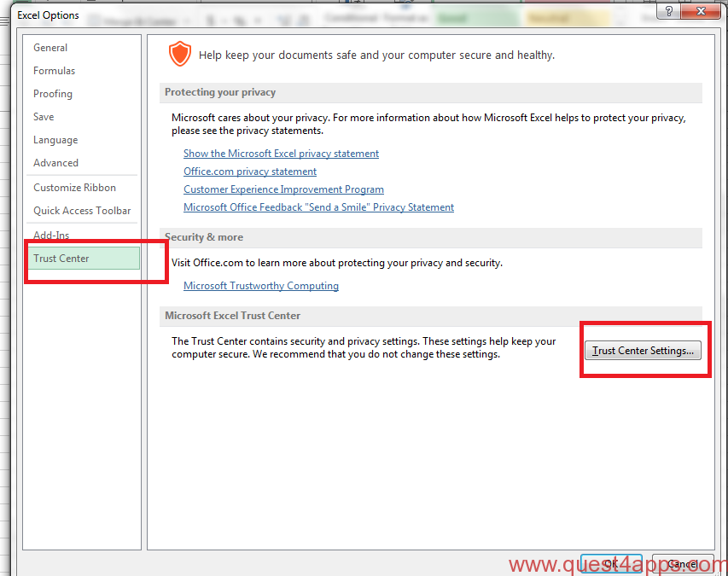Click the "Visit Office.com to learn more" sentence
The image size is (728, 576).
point(337,263)
